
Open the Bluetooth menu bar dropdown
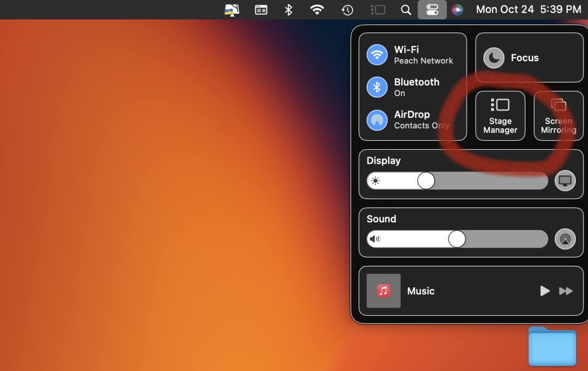tap(288, 10)
